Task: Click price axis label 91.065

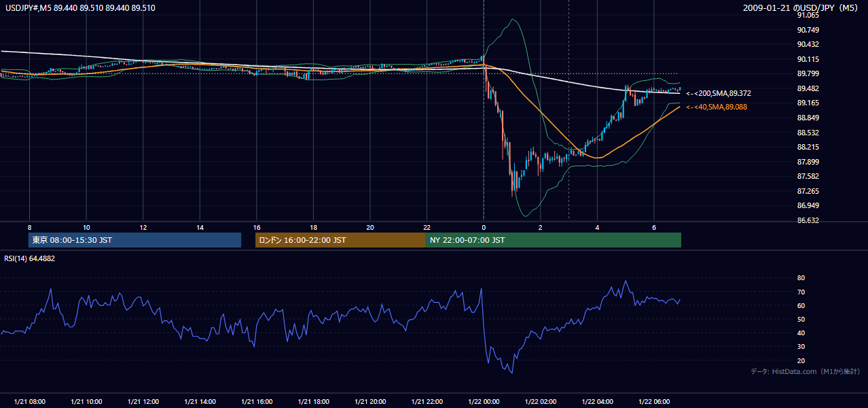Action: 809,15
